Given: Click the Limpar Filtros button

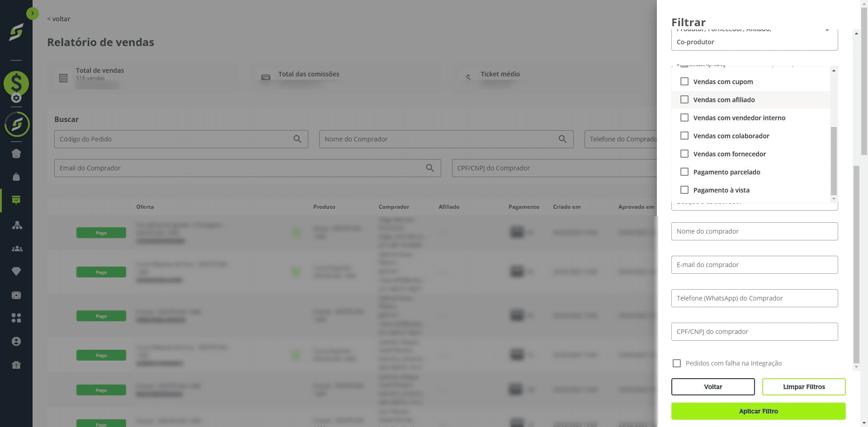Looking at the screenshot, I should [804, 387].
